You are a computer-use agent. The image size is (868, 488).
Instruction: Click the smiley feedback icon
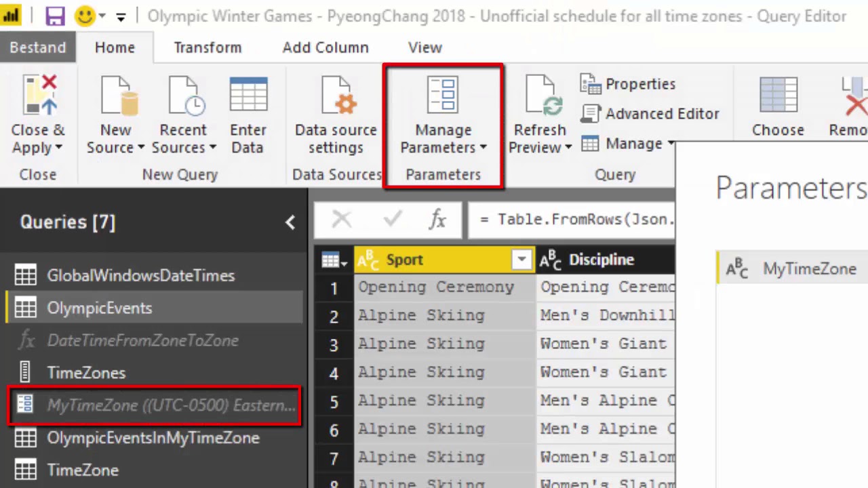85,16
